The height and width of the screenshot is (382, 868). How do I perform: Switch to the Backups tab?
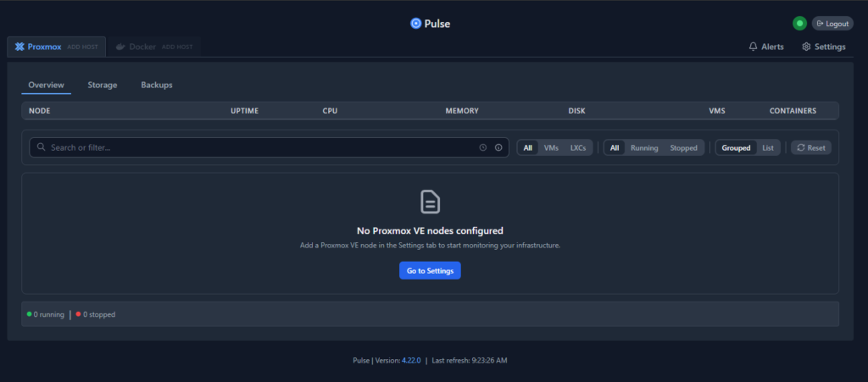pyautogui.click(x=157, y=86)
